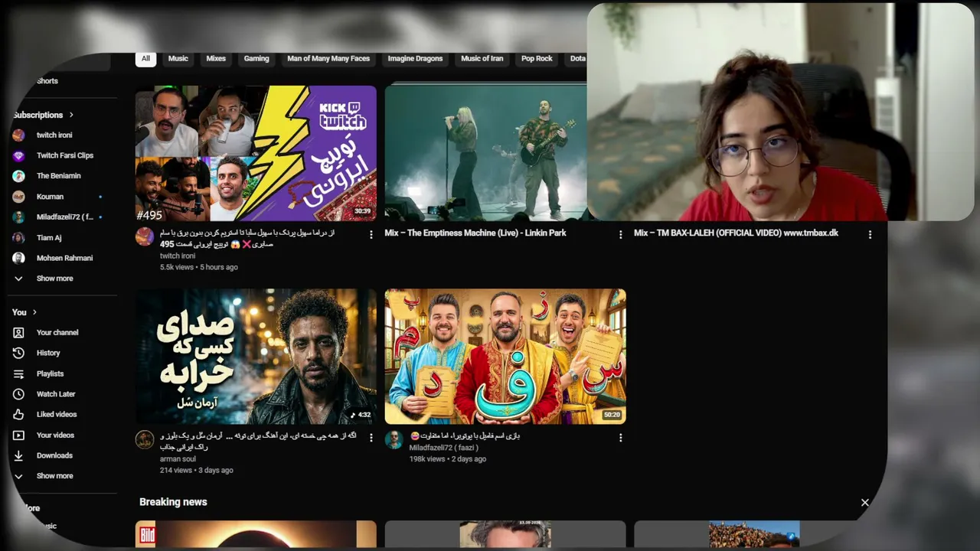Open options menu for Linkin Park mix
Viewport: 980px width, 551px height.
click(x=621, y=235)
